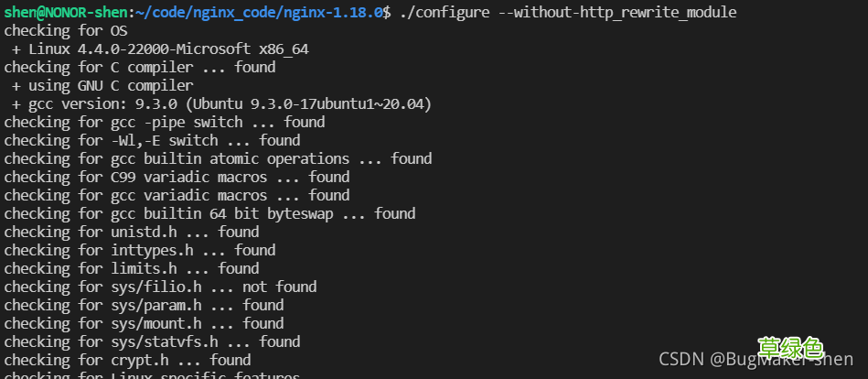The height and width of the screenshot is (379, 868).
Task: Click the ./configure command text
Action: (445, 12)
